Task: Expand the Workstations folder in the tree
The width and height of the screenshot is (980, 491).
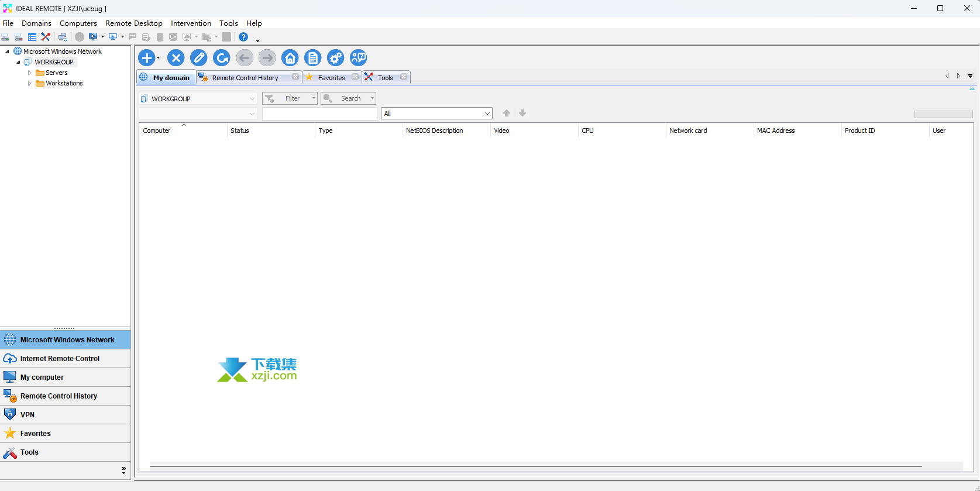Action: pos(29,84)
